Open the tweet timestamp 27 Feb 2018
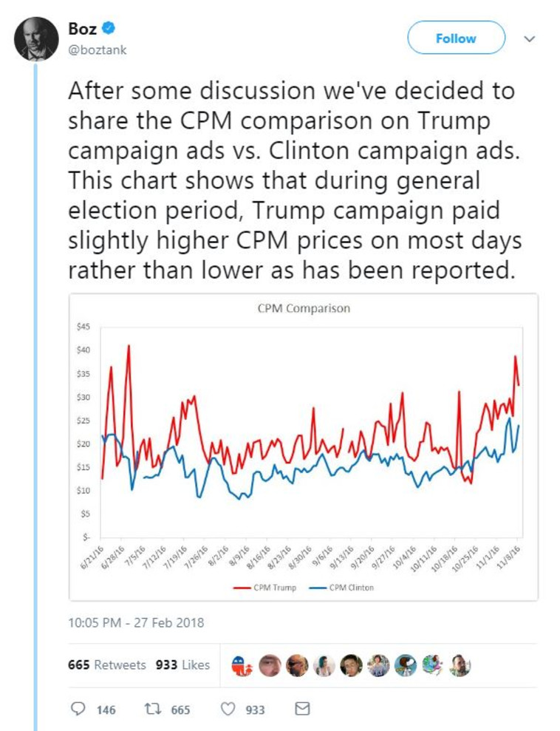 click(x=136, y=622)
